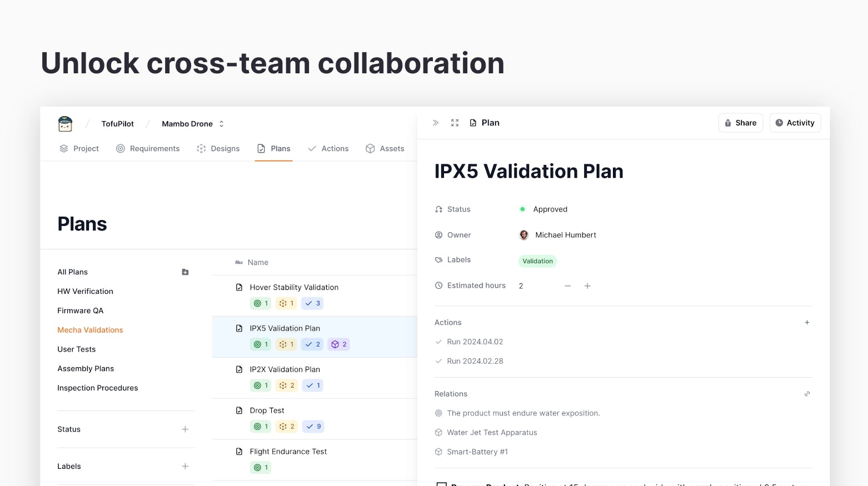Image resolution: width=868 pixels, height=486 pixels.
Task: Select Assembly Plans folder
Action: (86, 369)
